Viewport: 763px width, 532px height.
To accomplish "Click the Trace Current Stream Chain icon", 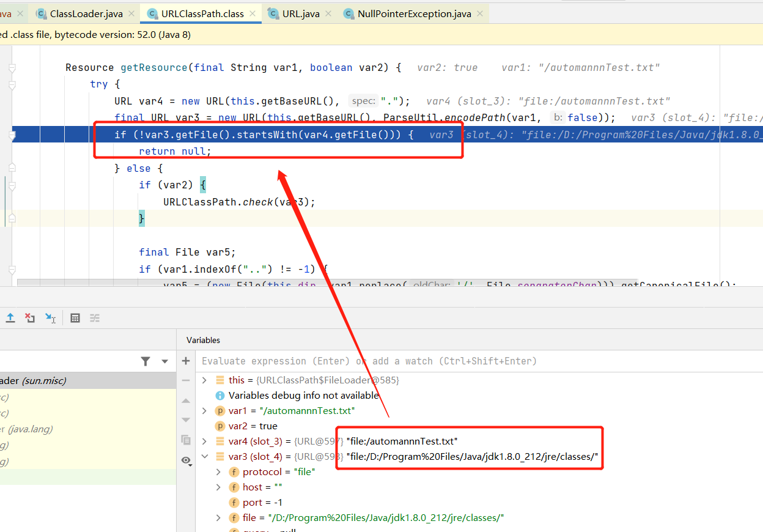I will (95, 318).
